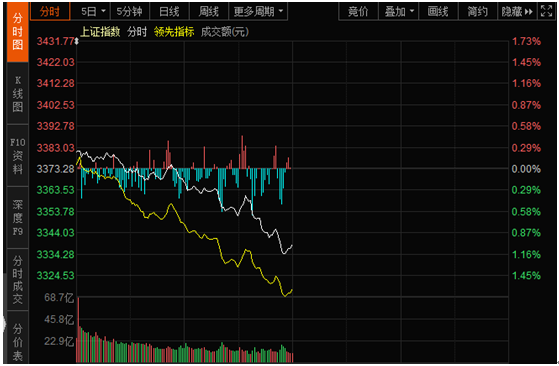Image resolution: width=559 pixels, height=366 pixels.
Task: Click the 上证指数 title label
Action: pyautogui.click(x=100, y=32)
